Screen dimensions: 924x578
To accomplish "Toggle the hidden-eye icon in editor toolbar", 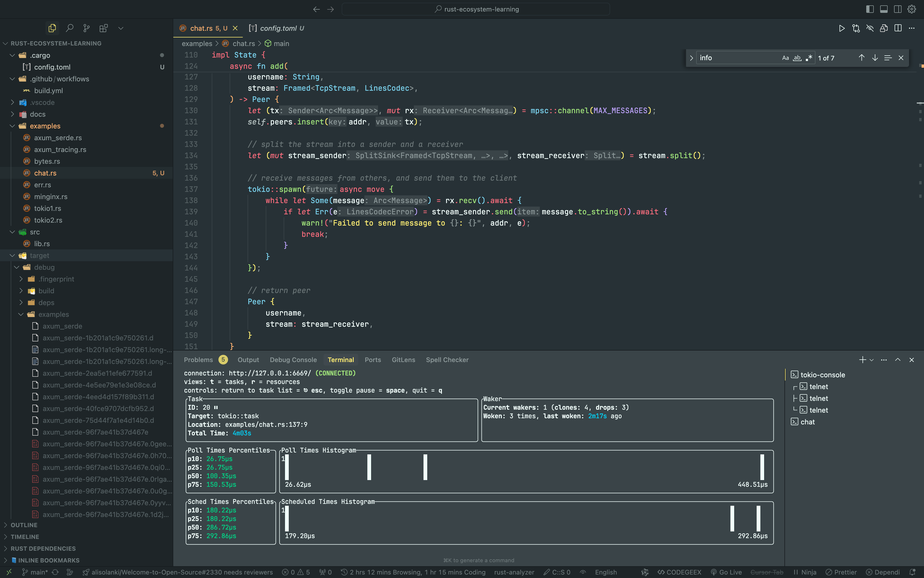I will click(870, 28).
